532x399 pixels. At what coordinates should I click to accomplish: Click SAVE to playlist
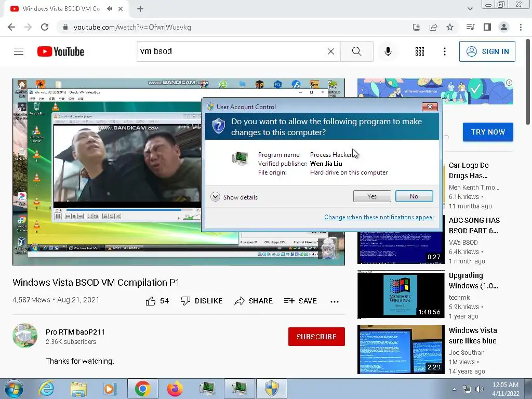(301, 301)
